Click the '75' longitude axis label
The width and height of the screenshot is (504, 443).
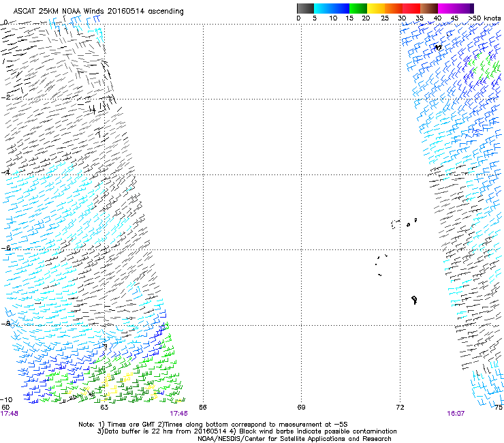[499, 408]
